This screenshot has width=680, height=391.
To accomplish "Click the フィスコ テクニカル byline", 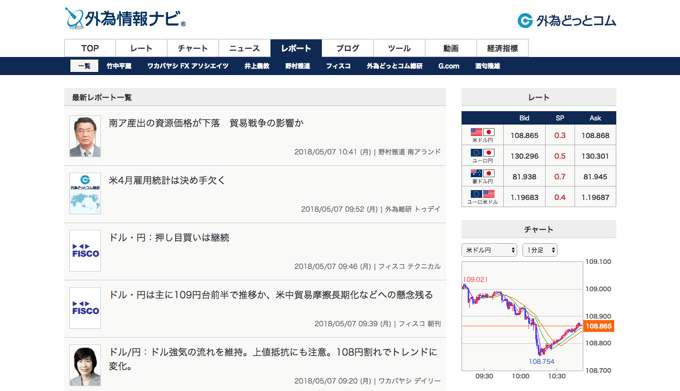I will click(409, 267).
